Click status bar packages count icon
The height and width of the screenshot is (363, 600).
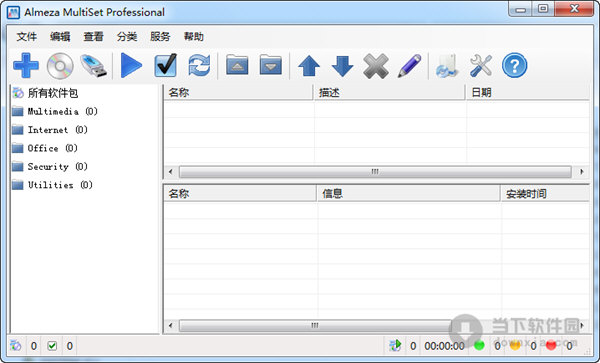(x=16, y=346)
